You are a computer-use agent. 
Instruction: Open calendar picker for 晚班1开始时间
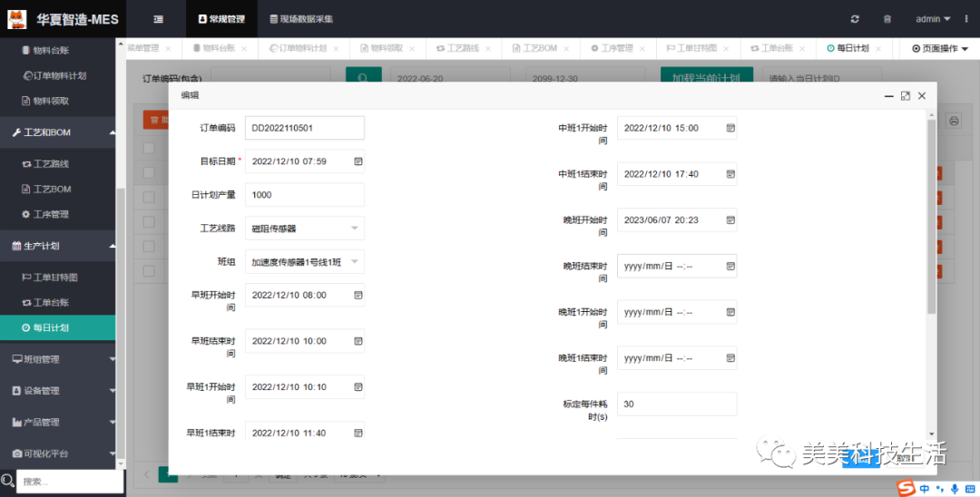(x=730, y=312)
